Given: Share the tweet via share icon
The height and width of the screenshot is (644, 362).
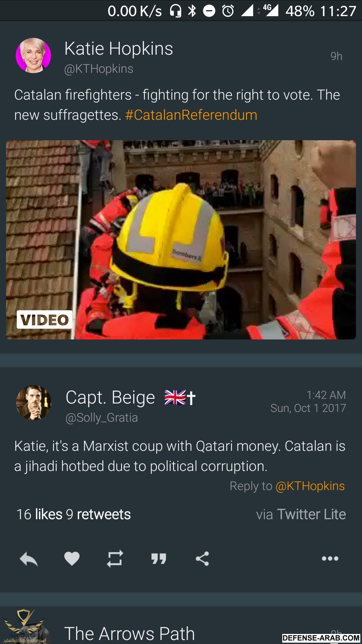Looking at the screenshot, I should (x=202, y=559).
